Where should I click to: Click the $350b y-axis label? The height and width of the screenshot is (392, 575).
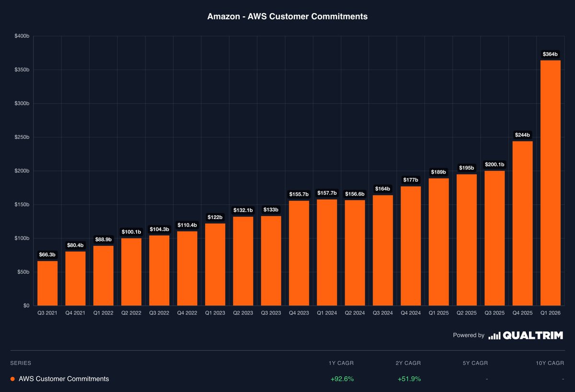click(x=22, y=70)
